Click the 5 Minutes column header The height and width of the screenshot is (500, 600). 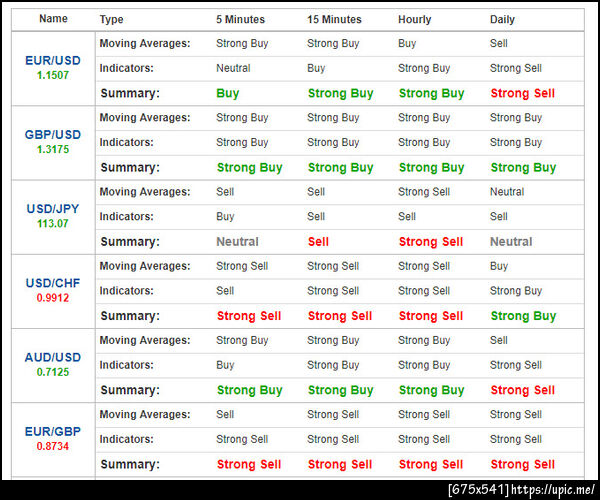pos(240,20)
